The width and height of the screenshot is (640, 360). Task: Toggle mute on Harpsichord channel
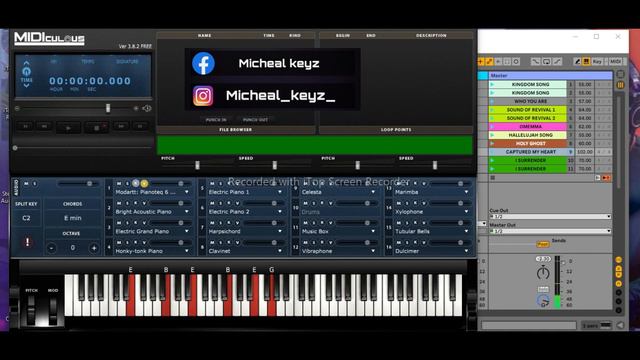pos(212,223)
